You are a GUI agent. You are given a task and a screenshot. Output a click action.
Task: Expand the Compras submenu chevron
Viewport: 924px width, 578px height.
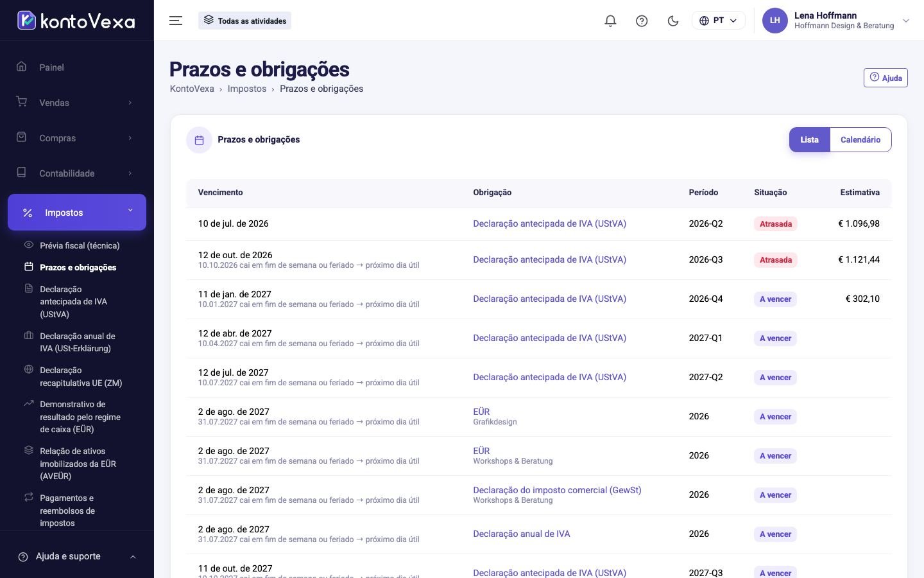pyautogui.click(x=130, y=138)
